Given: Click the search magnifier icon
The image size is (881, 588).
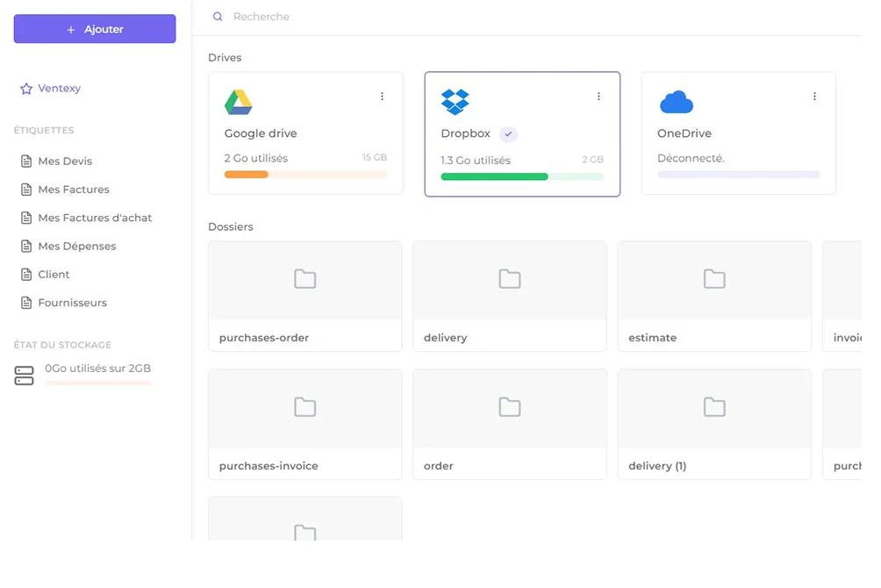Looking at the screenshot, I should 218,17.
